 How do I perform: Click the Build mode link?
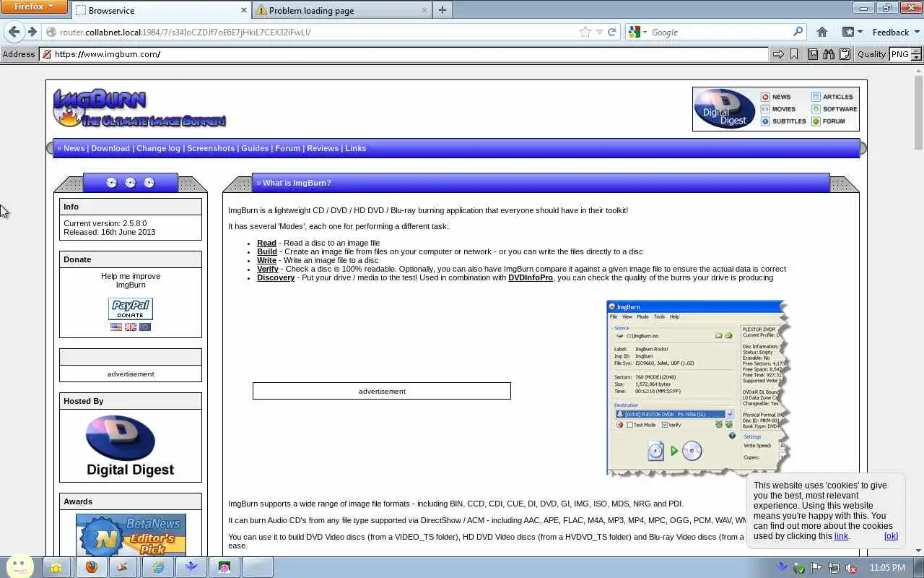click(267, 251)
